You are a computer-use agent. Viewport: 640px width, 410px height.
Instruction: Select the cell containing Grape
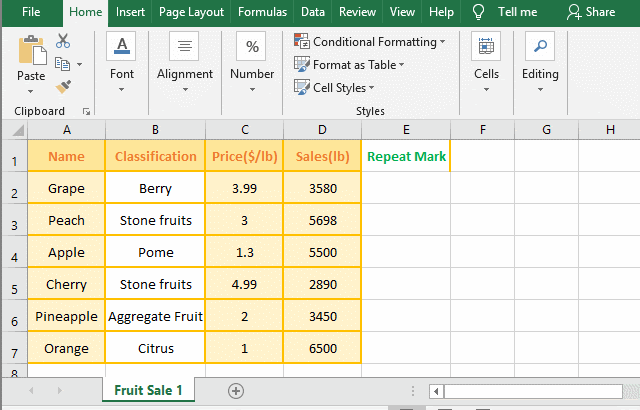67,188
